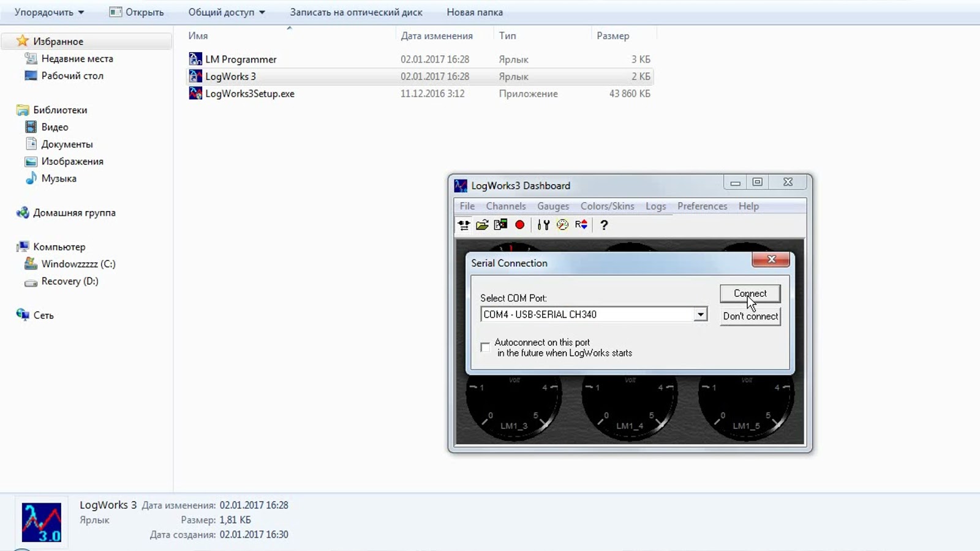
Task: Select the LM Programmer file name
Action: coord(241,59)
